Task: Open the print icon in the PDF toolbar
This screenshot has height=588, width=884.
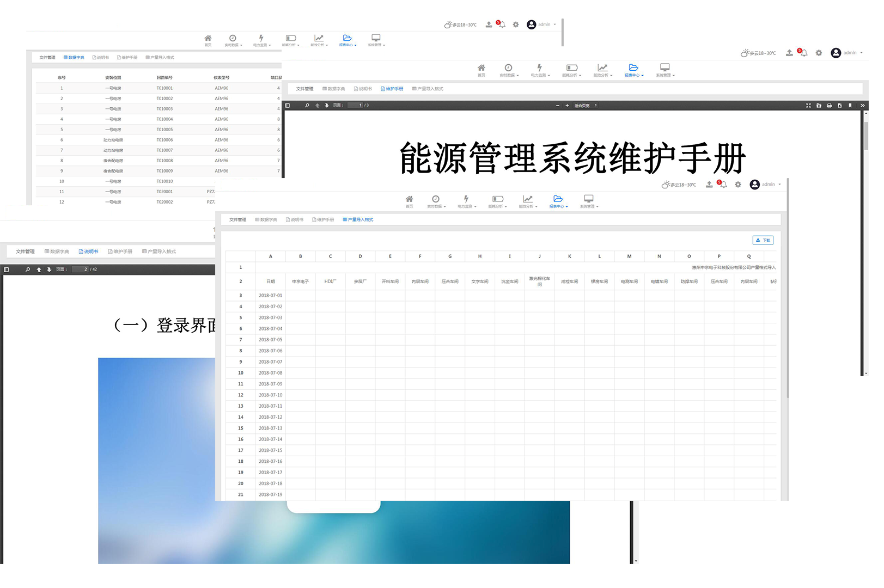Action: coord(829,106)
